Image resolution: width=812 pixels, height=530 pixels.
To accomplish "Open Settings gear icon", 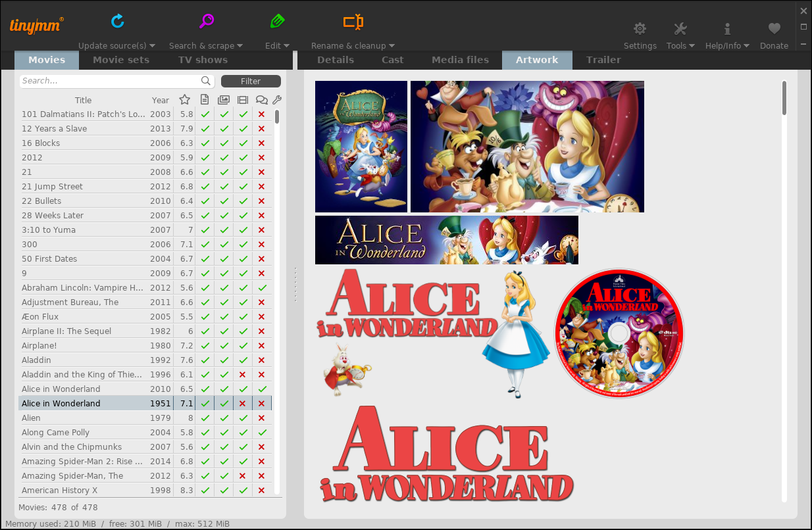I will pyautogui.click(x=640, y=28).
